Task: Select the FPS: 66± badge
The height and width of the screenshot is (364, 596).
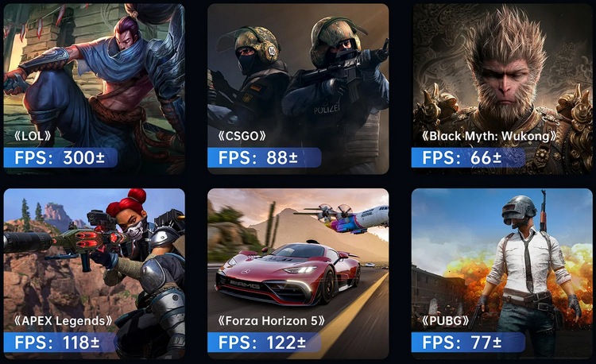Action: (468, 157)
